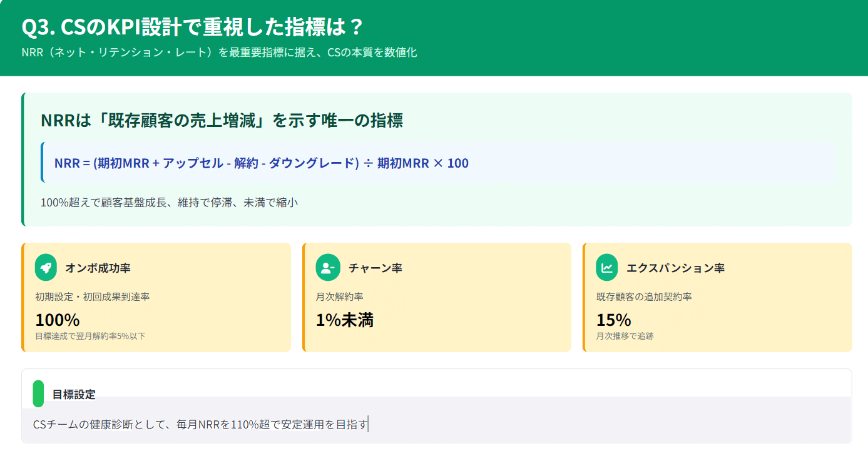Click the 100%超えで顧客基盤成長 description line
Screen dimensions: 868x451
pos(169,203)
